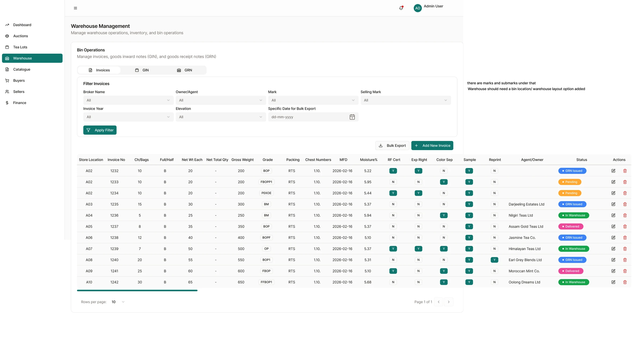Switch to the GRN tab
This screenshot has height=352, width=644.
click(184, 70)
